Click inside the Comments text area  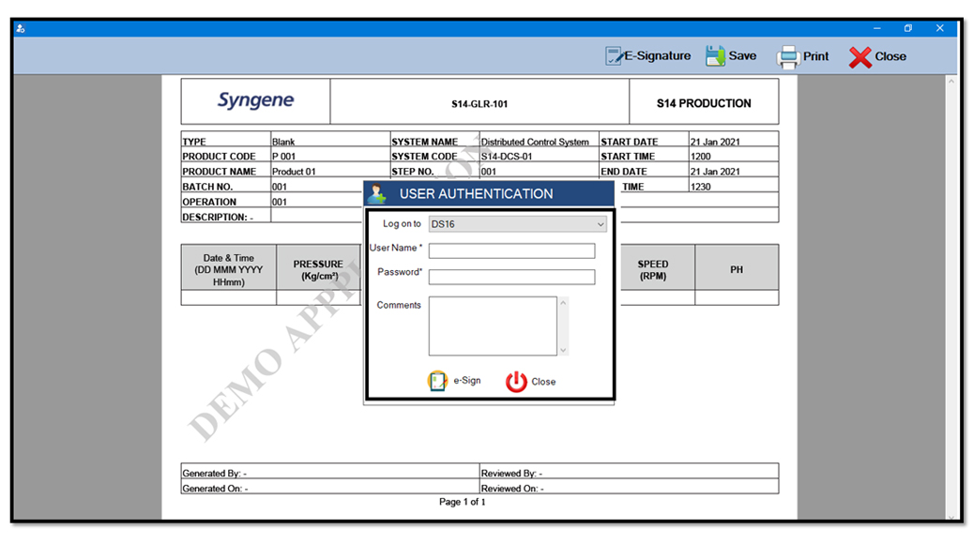[493, 325]
